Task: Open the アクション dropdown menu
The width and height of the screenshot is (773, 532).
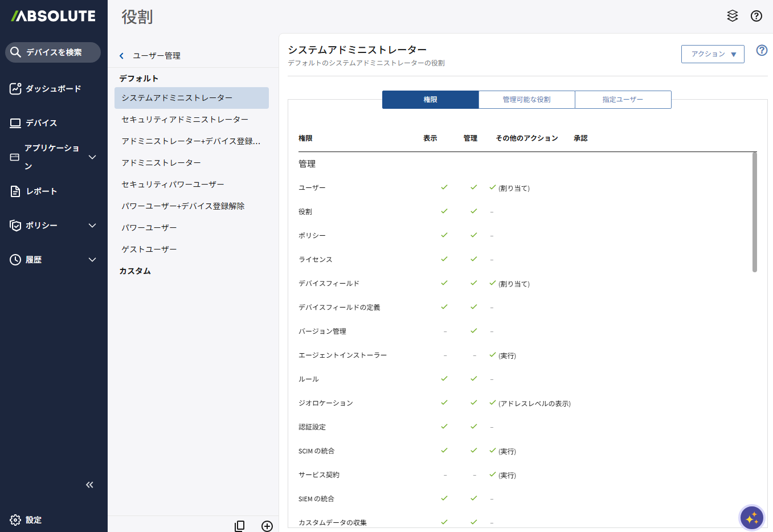Action: pyautogui.click(x=713, y=54)
